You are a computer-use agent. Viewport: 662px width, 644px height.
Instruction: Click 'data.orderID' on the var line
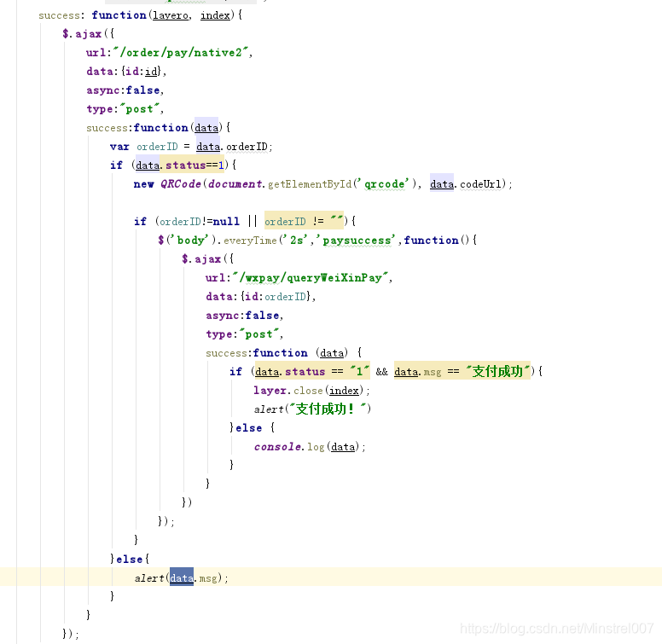(x=232, y=147)
